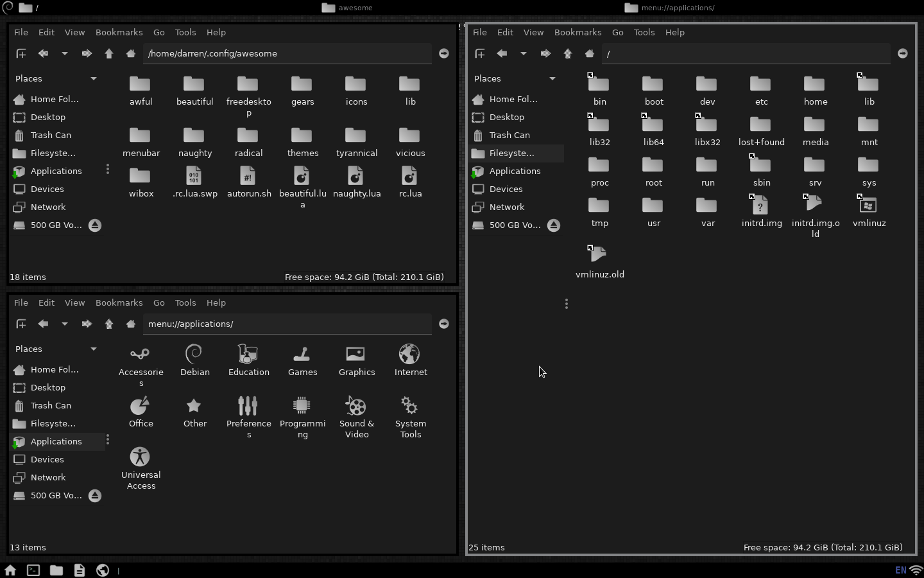Open the System Tools category
The height and width of the screenshot is (578, 924).
click(x=411, y=417)
